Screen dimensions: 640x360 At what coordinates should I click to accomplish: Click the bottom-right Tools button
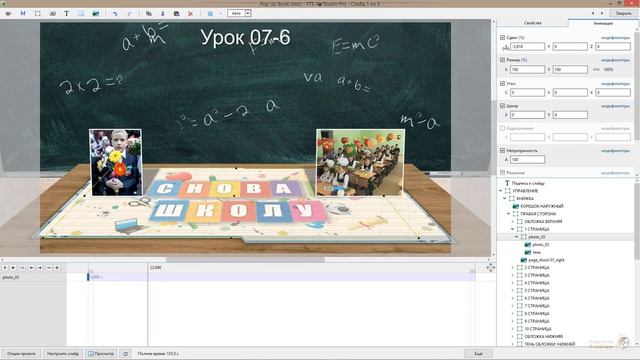(x=478, y=354)
